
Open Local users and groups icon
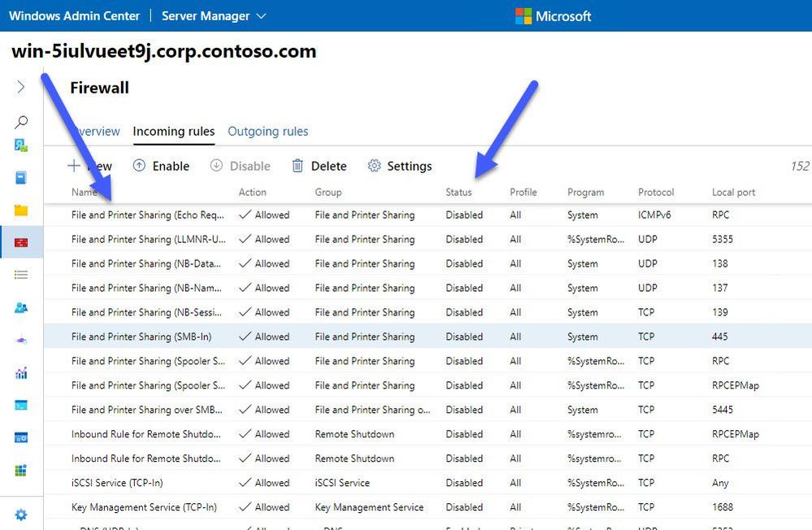(20, 308)
